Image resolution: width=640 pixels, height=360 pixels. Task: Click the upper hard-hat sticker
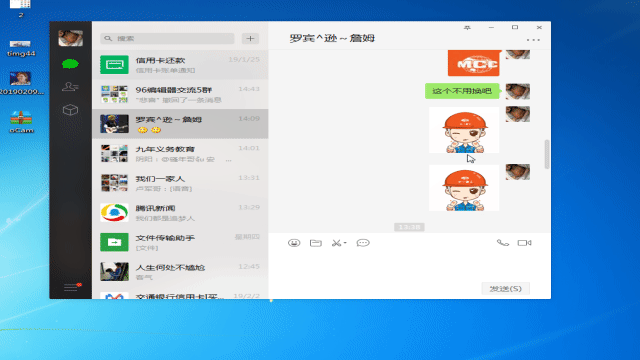pyautogui.click(x=464, y=130)
